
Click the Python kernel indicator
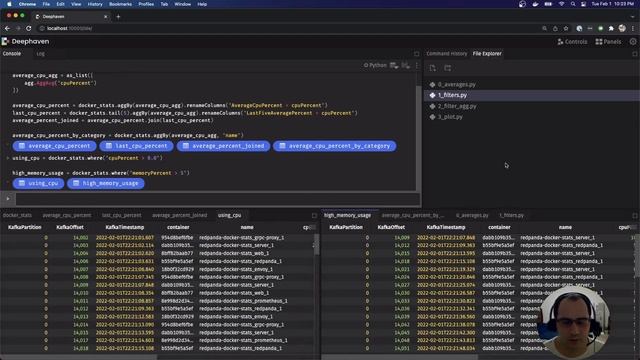375,65
